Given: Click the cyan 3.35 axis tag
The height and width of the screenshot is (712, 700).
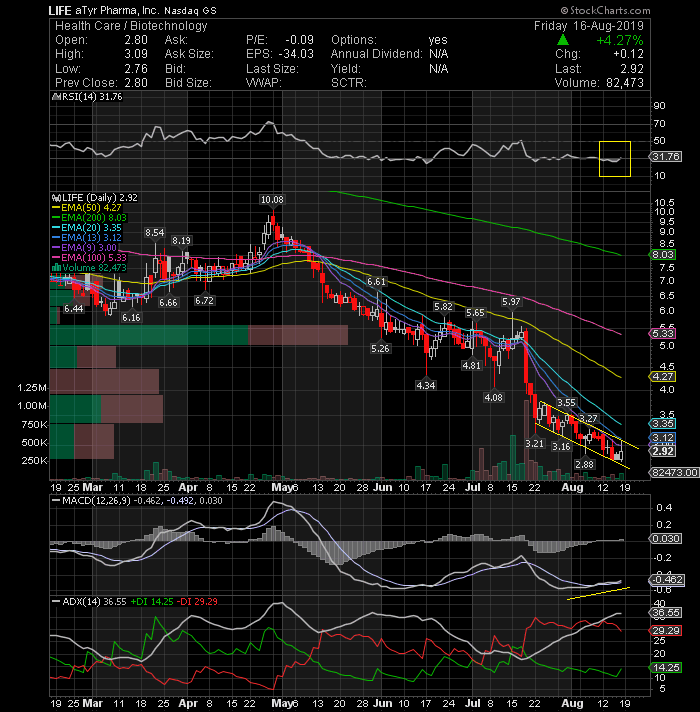Looking at the screenshot, I should [663, 424].
